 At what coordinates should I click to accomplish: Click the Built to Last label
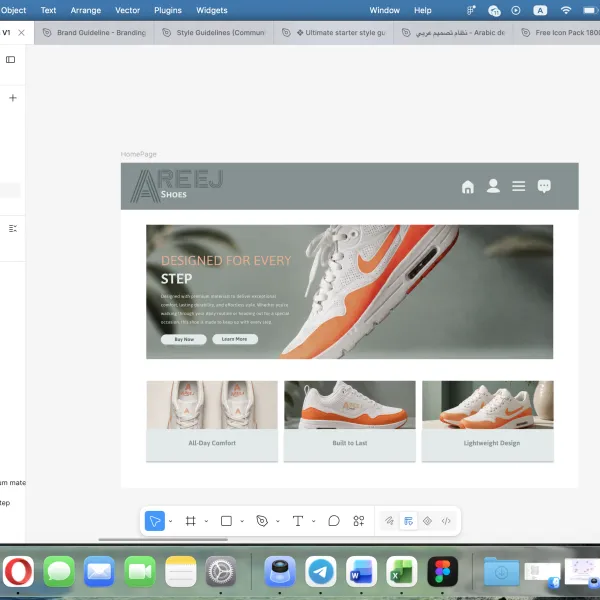coord(350,443)
